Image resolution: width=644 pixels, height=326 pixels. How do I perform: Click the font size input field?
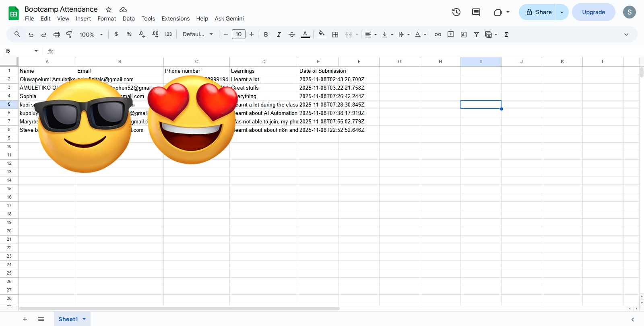pos(239,35)
